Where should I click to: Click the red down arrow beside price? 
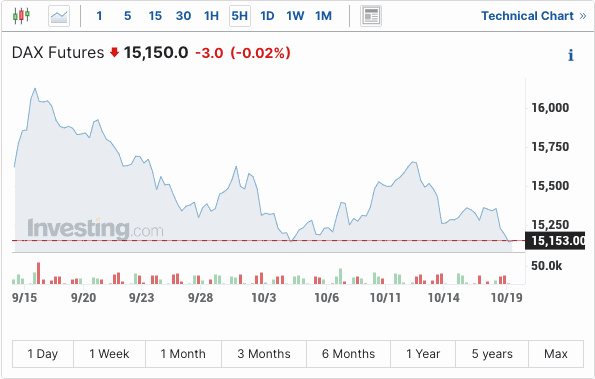click(x=114, y=52)
